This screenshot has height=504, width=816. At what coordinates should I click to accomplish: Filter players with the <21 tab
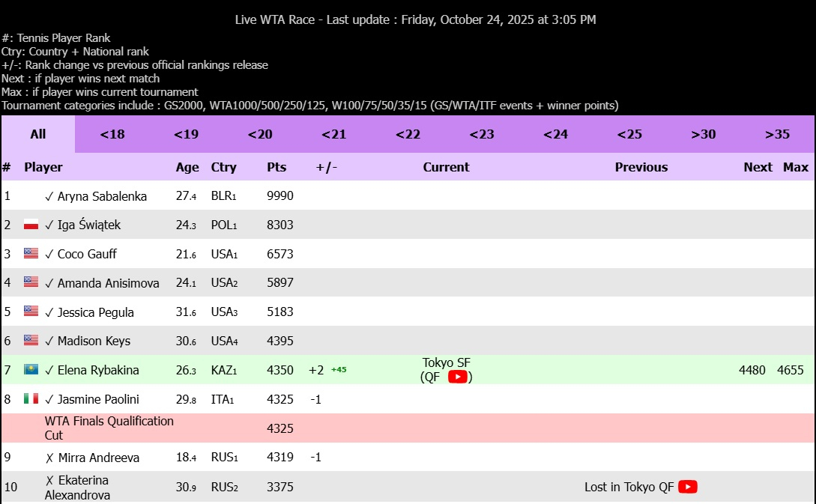coord(334,134)
